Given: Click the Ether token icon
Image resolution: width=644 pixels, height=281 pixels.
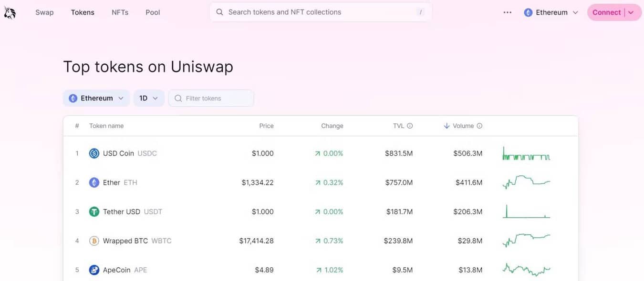Looking at the screenshot, I should [93, 182].
